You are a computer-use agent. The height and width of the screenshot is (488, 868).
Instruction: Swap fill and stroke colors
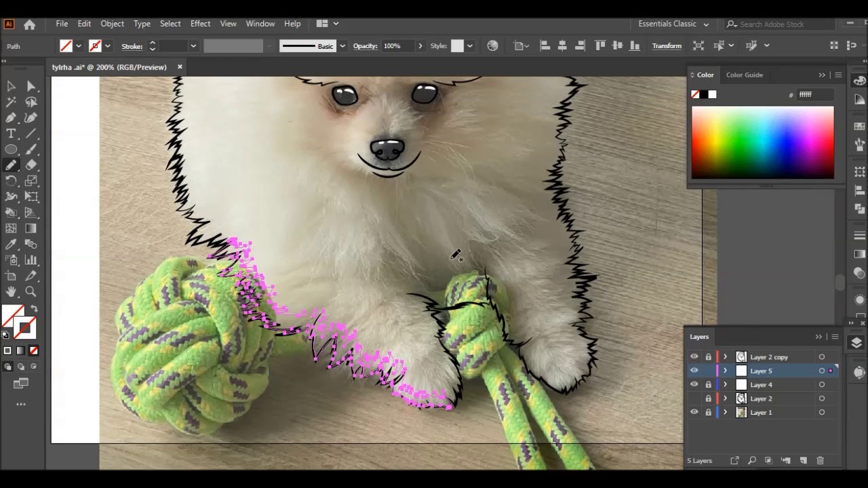point(34,309)
